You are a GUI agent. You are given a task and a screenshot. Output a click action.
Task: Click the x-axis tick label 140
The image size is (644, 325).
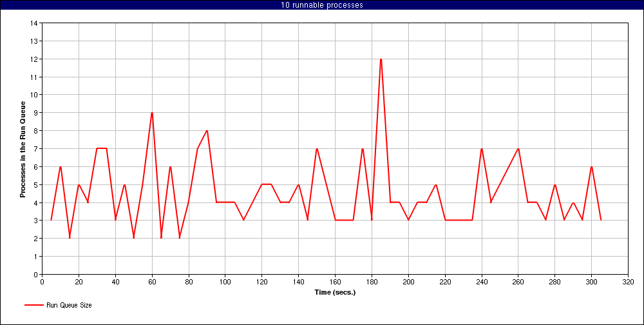(x=298, y=282)
